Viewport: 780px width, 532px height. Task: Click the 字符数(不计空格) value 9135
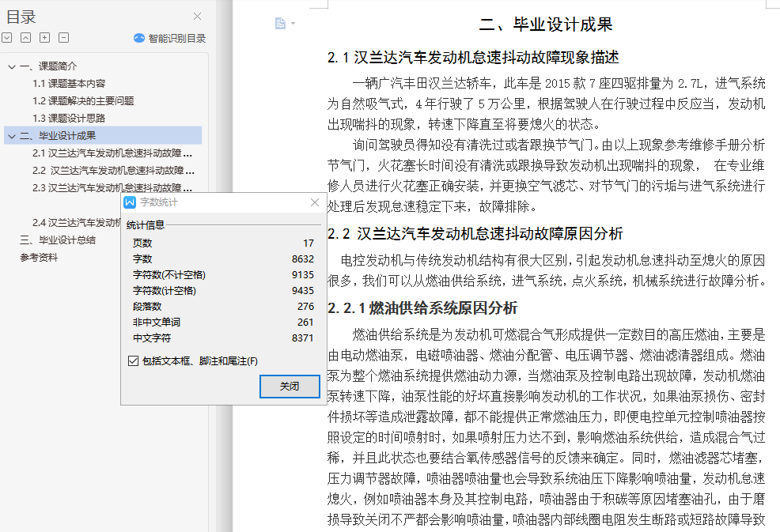[x=303, y=275]
